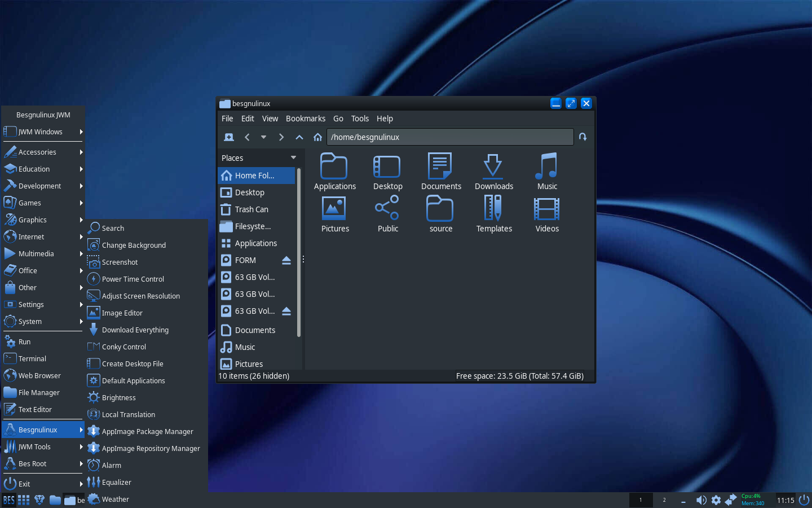The width and height of the screenshot is (812, 508).
Task: Expand the Graphics submenu
Action: click(x=43, y=220)
